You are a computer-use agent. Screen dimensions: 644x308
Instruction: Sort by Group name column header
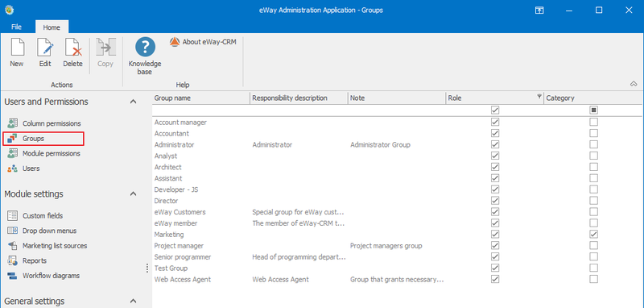(200, 98)
